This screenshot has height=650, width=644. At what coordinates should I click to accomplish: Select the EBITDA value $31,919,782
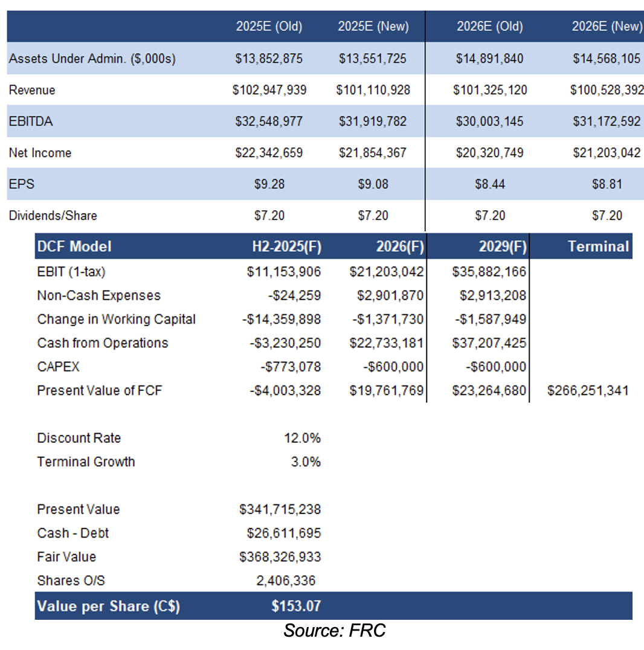coord(373,121)
